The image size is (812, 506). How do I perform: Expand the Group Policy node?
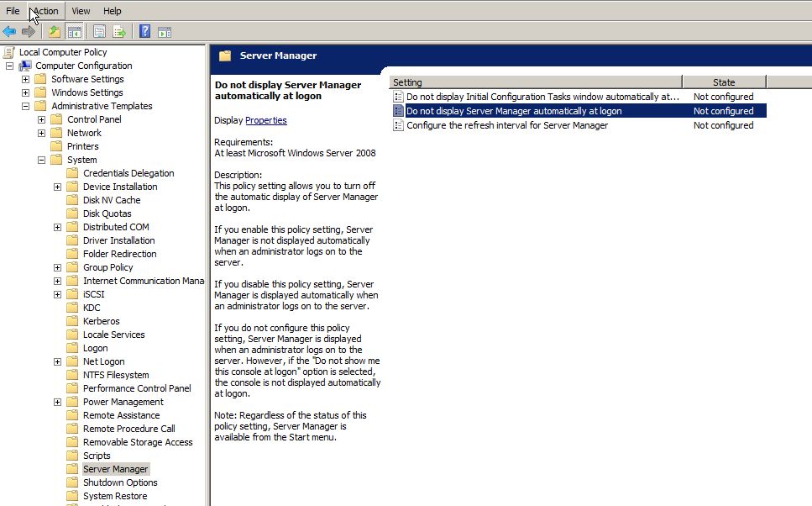[x=57, y=268]
